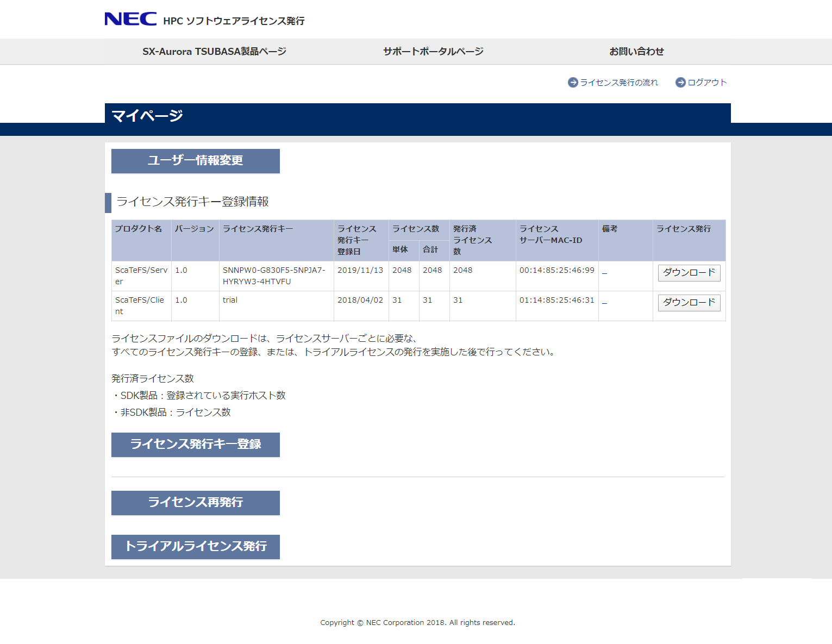
Task: Click registration date 2018/04/02
Action: 360,300
